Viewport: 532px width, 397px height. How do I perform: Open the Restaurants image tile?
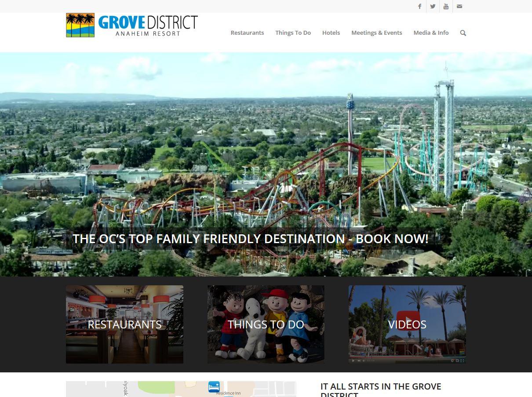pos(124,324)
